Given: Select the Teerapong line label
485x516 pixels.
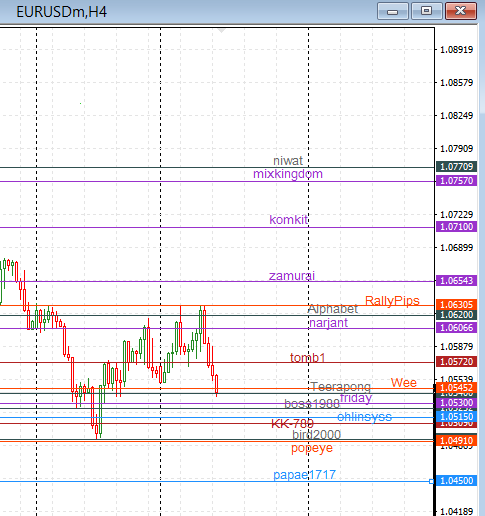Looking at the screenshot, I should pos(341,387).
